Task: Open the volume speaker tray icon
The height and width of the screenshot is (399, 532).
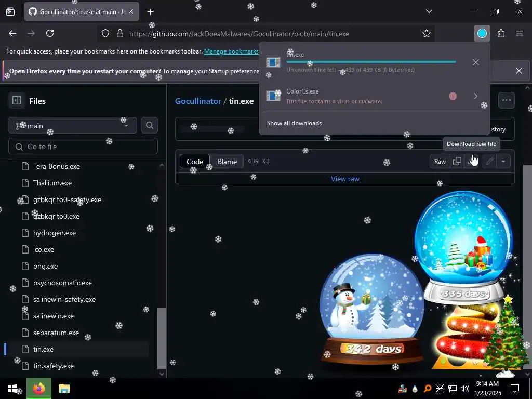Action: click(465, 389)
